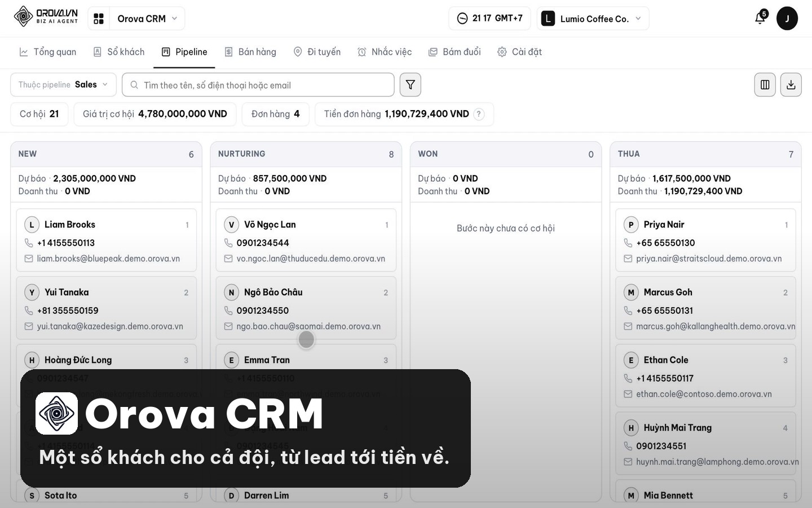
Task: Click the WON column header
Action: 506,154
